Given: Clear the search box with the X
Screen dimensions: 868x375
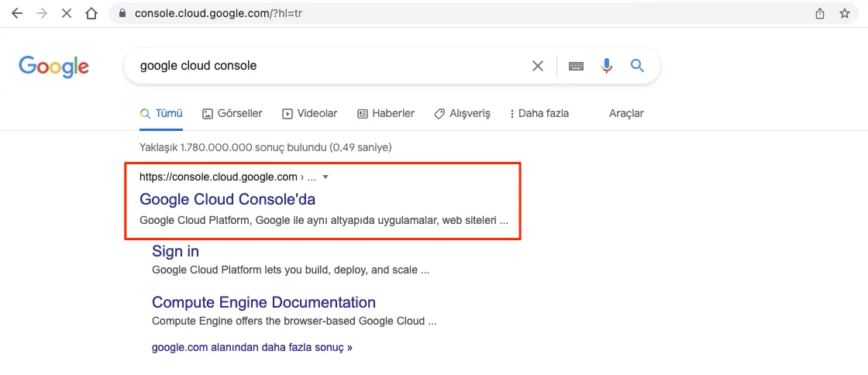Looking at the screenshot, I should click(x=538, y=67).
